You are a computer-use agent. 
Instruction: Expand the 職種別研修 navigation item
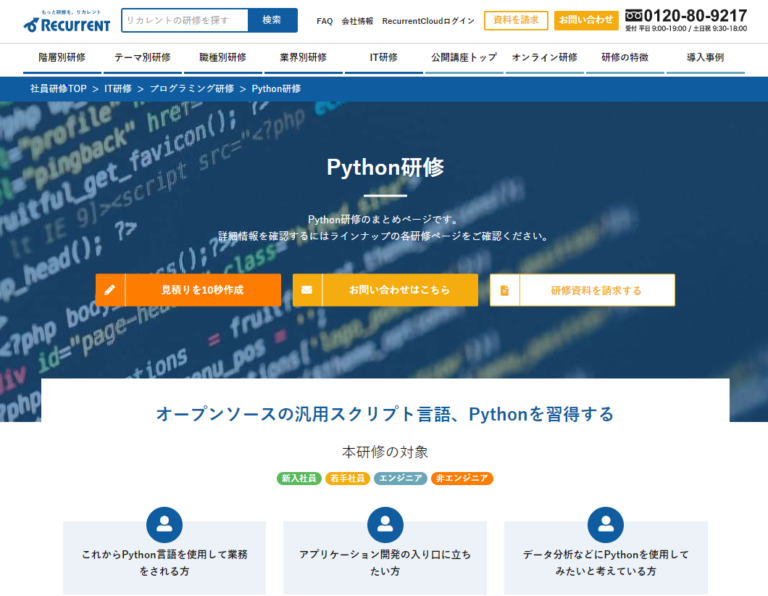(223, 58)
